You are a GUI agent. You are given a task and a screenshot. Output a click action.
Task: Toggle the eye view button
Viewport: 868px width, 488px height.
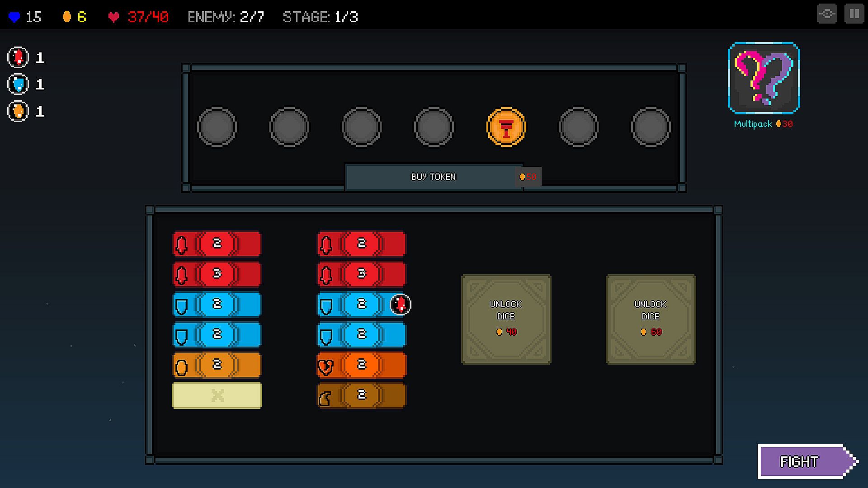[x=827, y=14]
